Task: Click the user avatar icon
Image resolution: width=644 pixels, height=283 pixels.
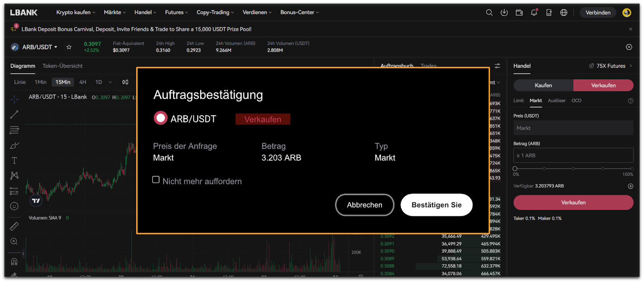Action: (627, 12)
